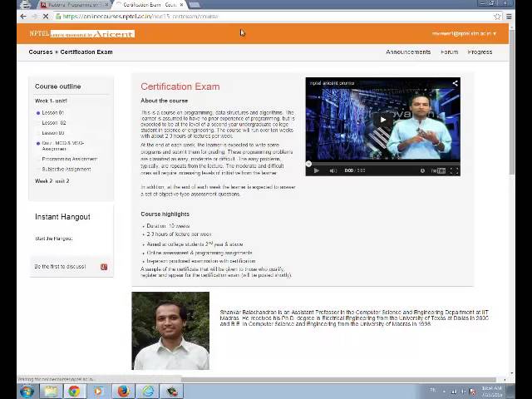Open Lesson 01 in course outline
The image size is (532, 399).
(x=52, y=112)
